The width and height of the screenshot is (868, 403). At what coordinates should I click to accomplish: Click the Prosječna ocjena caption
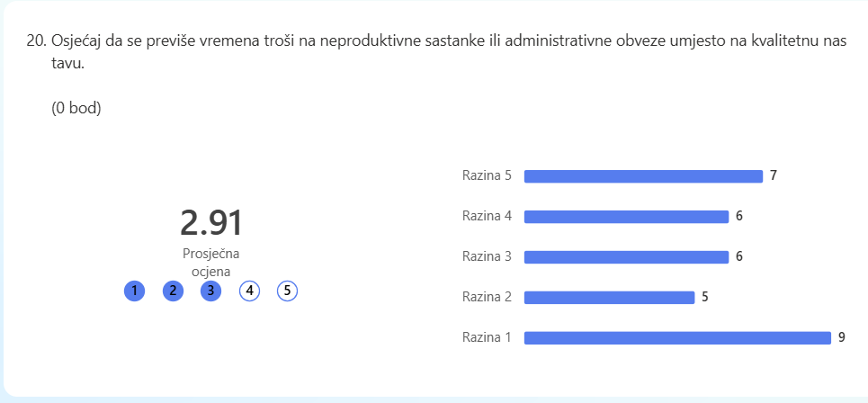pos(210,263)
